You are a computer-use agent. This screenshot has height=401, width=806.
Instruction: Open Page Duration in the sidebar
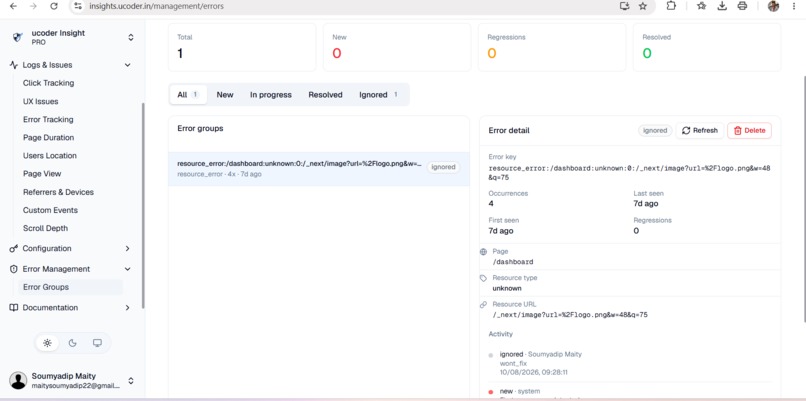48,137
